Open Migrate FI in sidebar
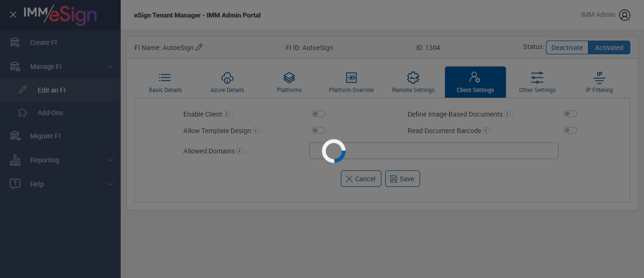 (60, 136)
